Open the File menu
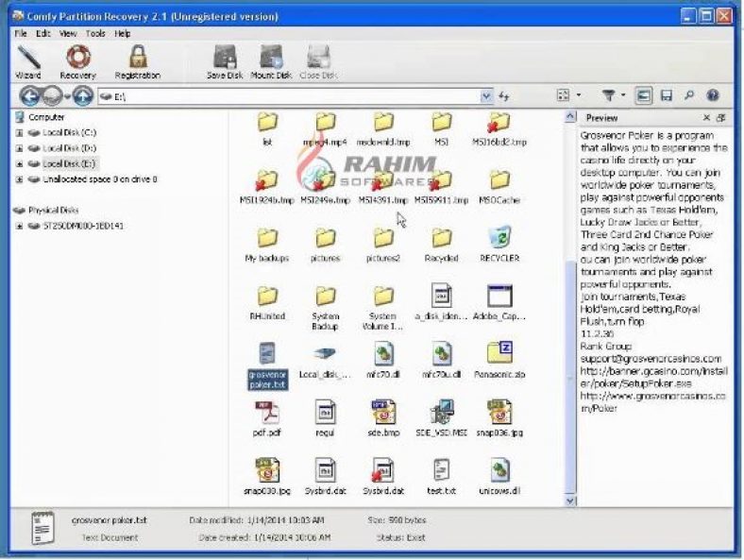Image resolution: width=744 pixels, height=560 pixels. click(21, 33)
